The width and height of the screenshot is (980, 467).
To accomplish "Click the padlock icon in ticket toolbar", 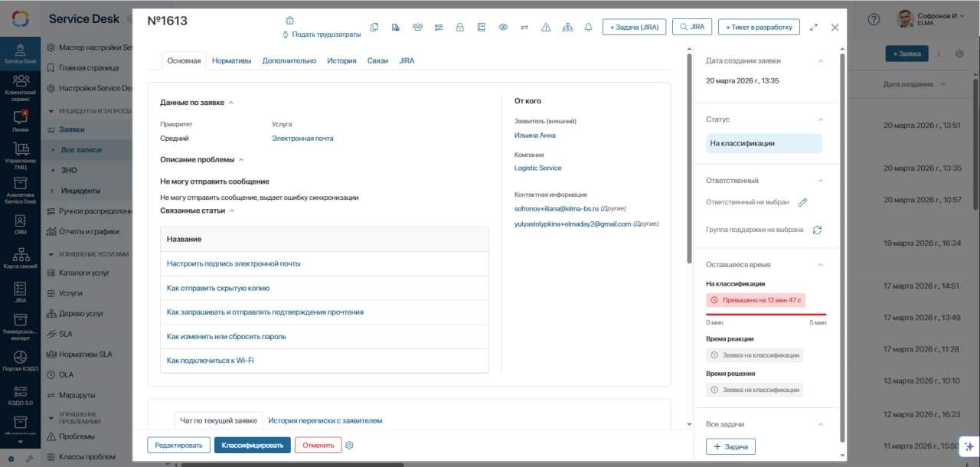I will click(x=460, y=27).
